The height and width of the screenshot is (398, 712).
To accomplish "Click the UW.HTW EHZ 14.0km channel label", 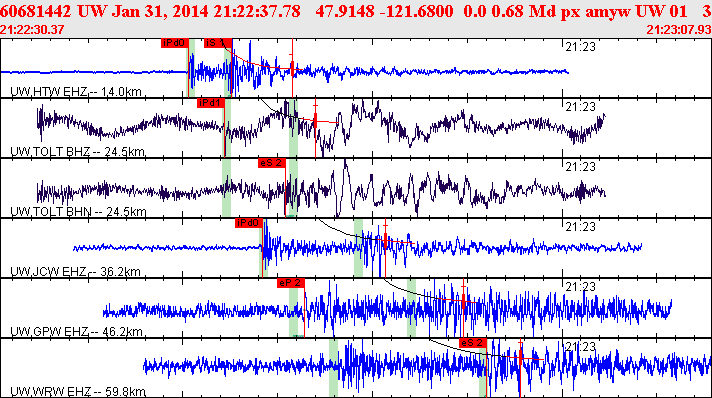I will point(76,92).
